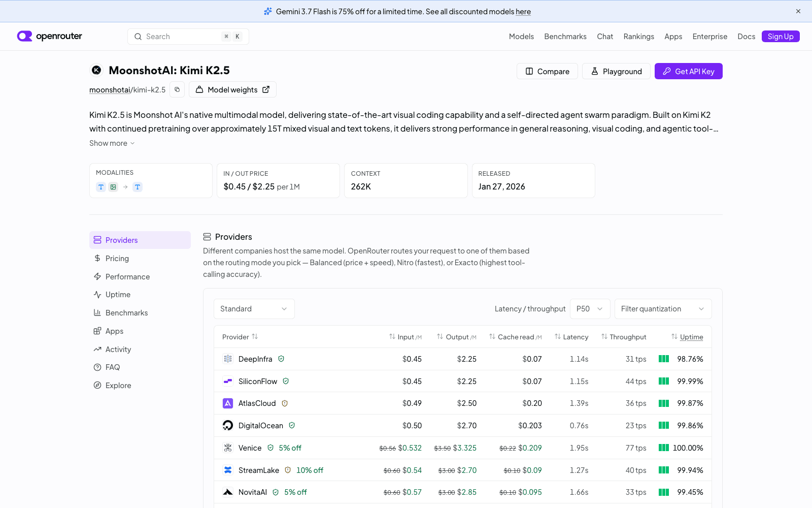
Task: Click the shield icon next to DeepInfra
Action: (x=281, y=359)
